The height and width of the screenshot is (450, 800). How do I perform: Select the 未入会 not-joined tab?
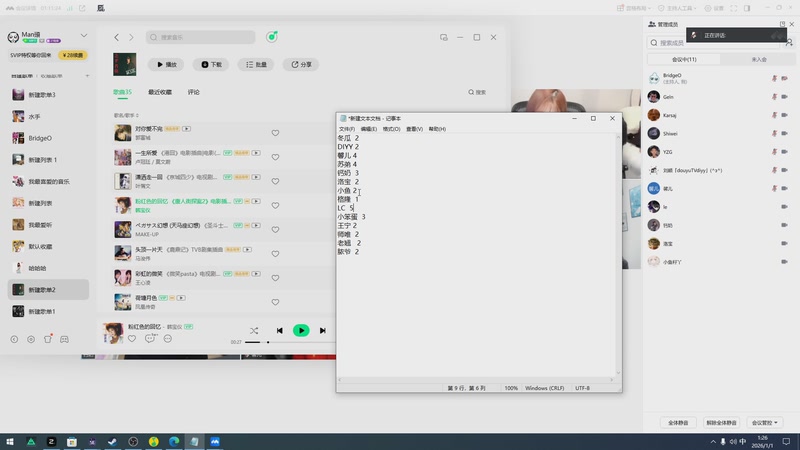(x=759, y=60)
